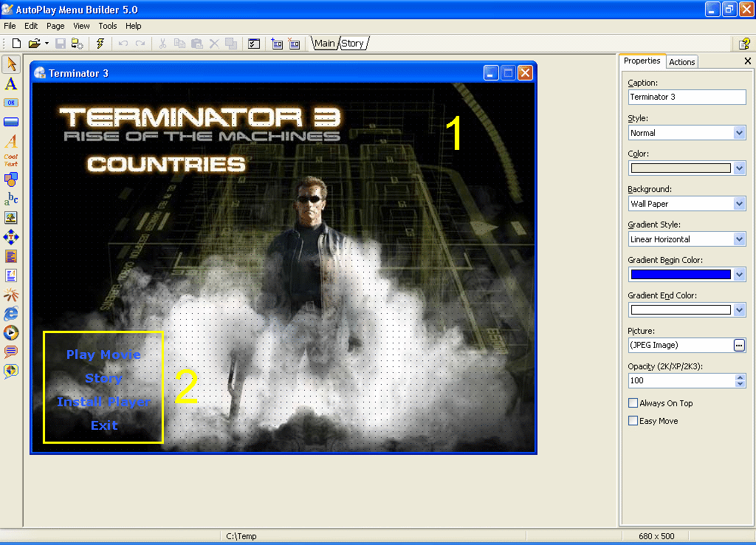Open the Edit menu
Screen dimensions: 756x545
[x=31, y=26]
